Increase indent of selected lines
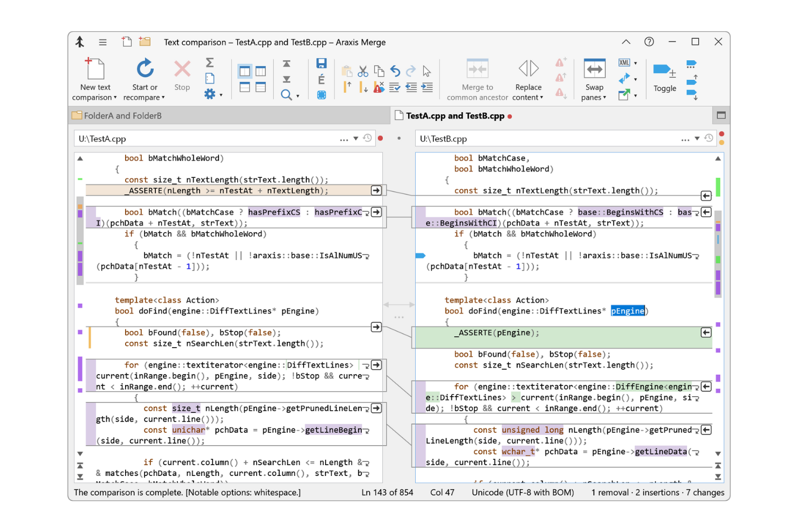The height and width of the screenshot is (532, 798). point(427,87)
